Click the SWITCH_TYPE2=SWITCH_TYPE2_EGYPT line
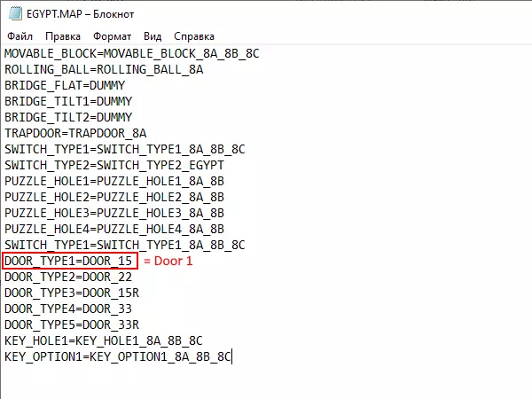Screen dimensions: 532x399 click(x=114, y=165)
